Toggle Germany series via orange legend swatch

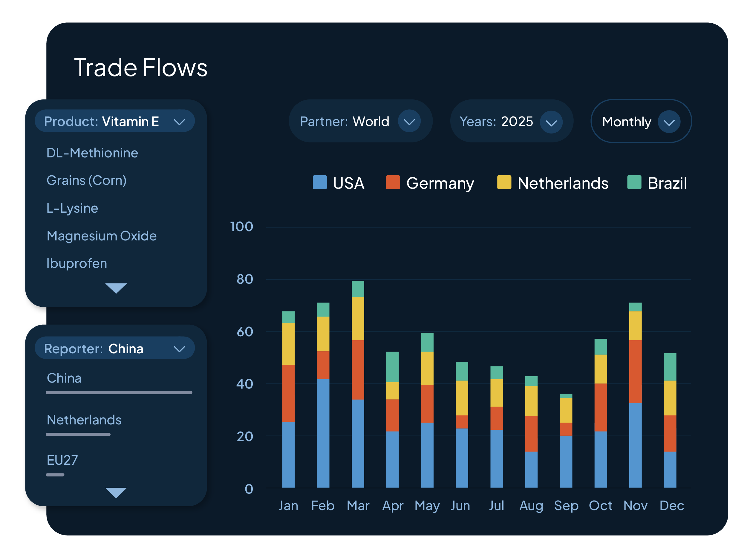click(393, 182)
